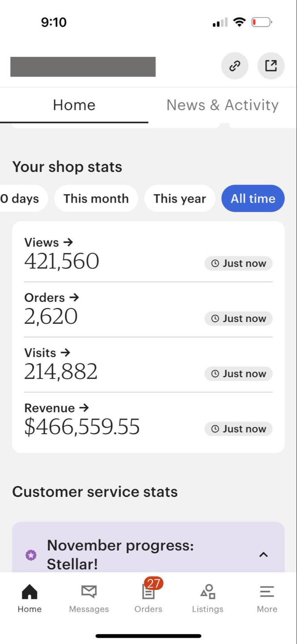Select the partially hidden days filter
The image size is (297, 644).
(x=20, y=199)
